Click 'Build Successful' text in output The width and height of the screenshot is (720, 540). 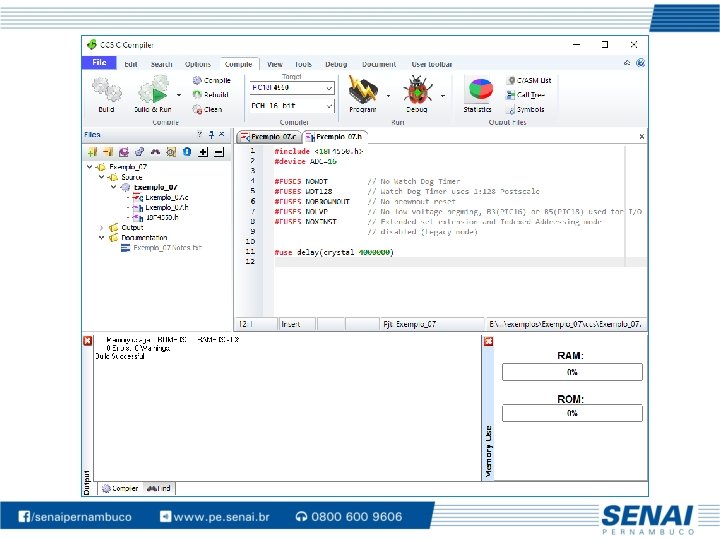120,356
